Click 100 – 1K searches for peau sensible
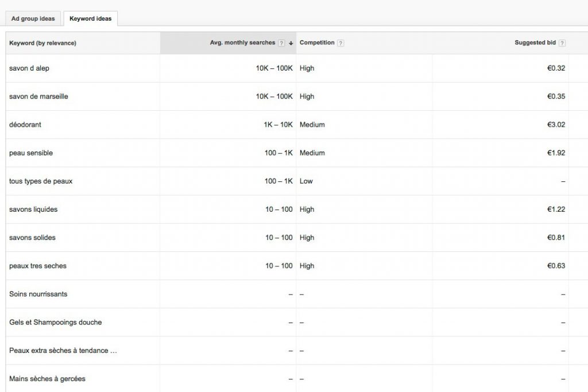Viewport: 588px width, 392px height. (x=278, y=153)
